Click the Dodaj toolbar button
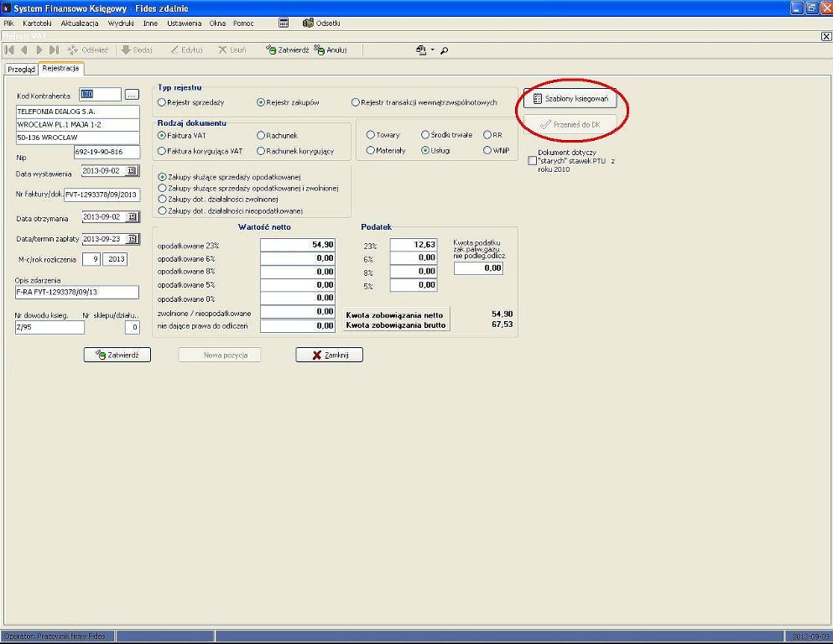Image resolution: width=833 pixels, height=644 pixels. pos(137,50)
